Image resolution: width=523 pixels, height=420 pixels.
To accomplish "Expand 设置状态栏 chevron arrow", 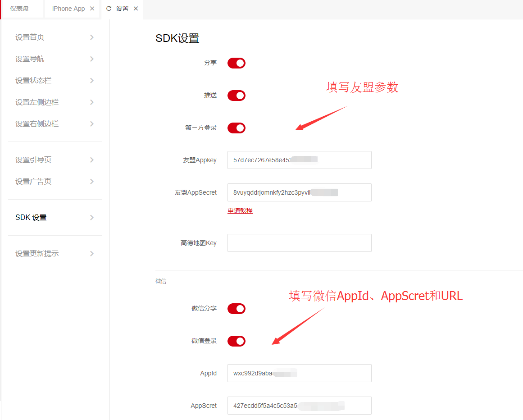I will click(92, 81).
